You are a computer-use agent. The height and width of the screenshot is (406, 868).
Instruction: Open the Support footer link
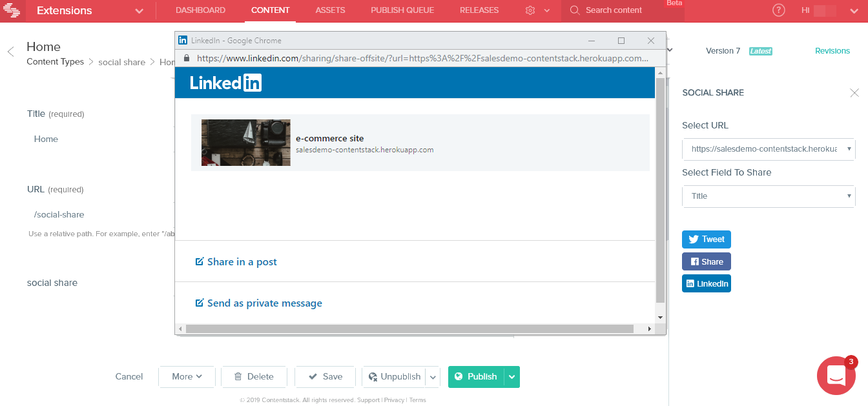click(x=369, y=400)
